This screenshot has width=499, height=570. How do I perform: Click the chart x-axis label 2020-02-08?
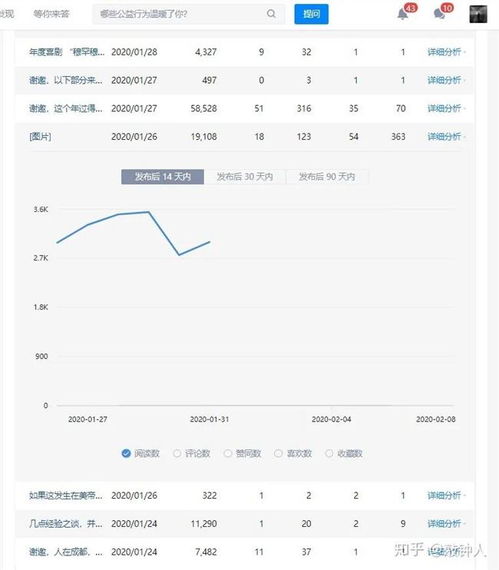(436, 419)
